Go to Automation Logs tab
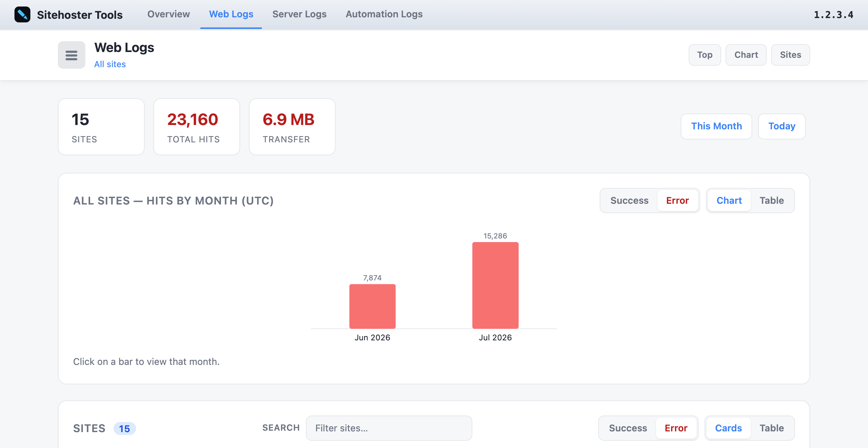Screen dimensions: 868x448 [384, 14]
